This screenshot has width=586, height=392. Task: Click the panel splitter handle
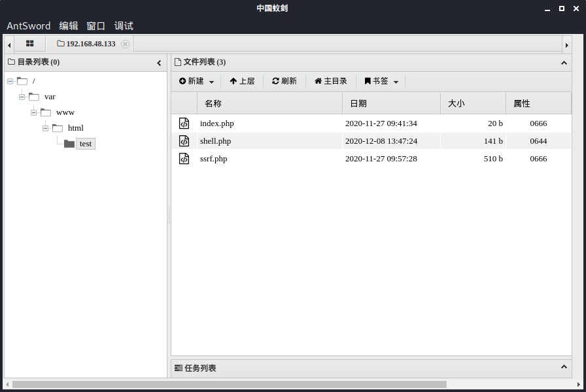point(169,216)
